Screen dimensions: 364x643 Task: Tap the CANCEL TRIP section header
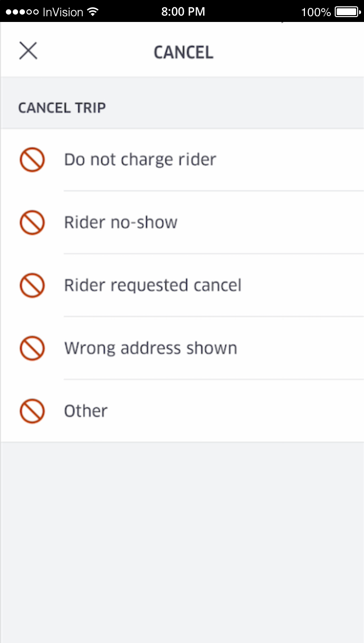tap(62, 108)
